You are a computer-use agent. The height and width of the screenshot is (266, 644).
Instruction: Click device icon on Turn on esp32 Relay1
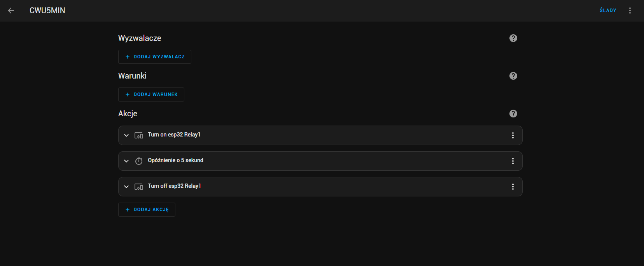[x=139, y=135]
